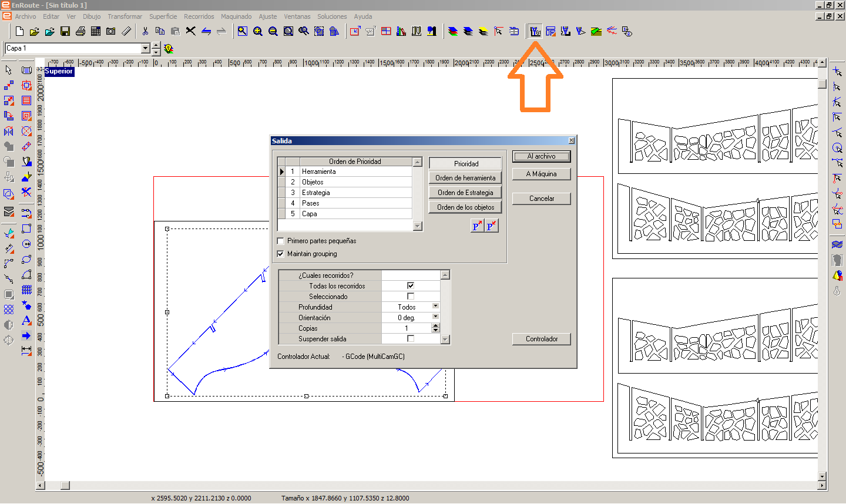Check the Seleccionado checkbox
The height and width of the screenshot is (504, 846).
(411, 296)
